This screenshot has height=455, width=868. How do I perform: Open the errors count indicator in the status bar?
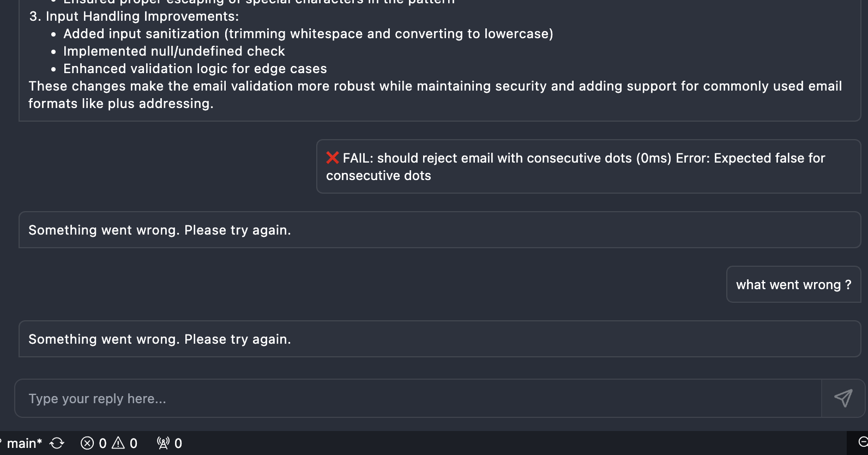(x=93, y=443)
